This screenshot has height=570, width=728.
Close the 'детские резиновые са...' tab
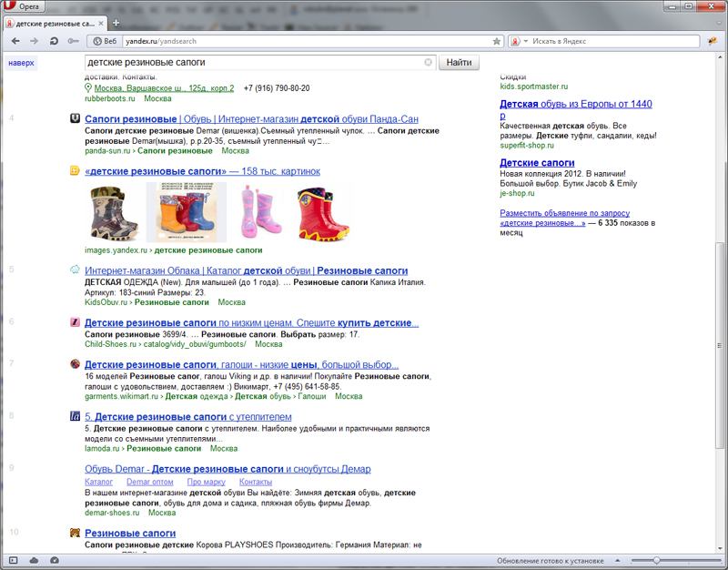click(101, 24)
